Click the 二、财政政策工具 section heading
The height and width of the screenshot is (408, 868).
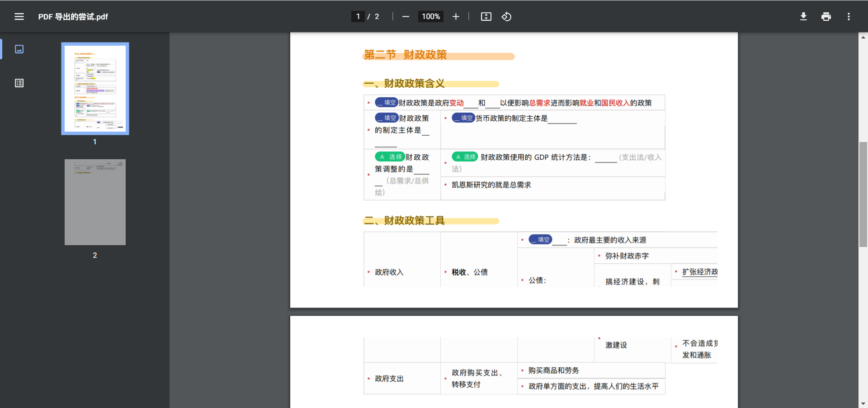404,221
